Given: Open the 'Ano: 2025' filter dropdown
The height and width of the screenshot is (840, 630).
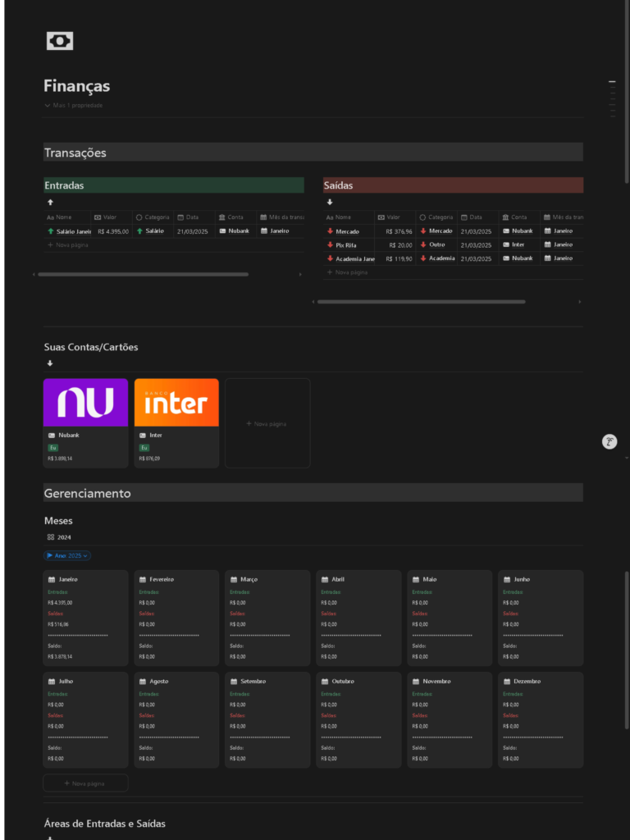Looking at the screenshot, I should pos(67,555).
